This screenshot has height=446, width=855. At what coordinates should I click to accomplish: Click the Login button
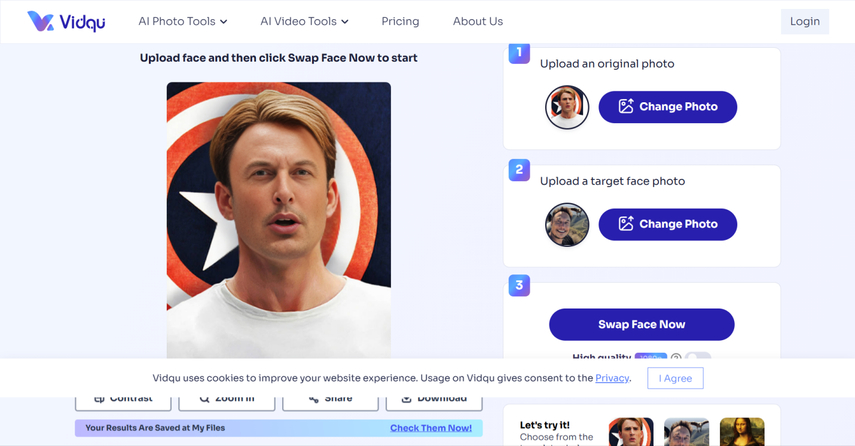[x=805, y=21]
